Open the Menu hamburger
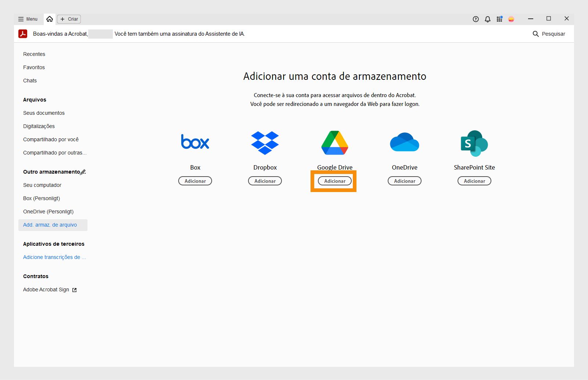588x380 pixels. 28,19
